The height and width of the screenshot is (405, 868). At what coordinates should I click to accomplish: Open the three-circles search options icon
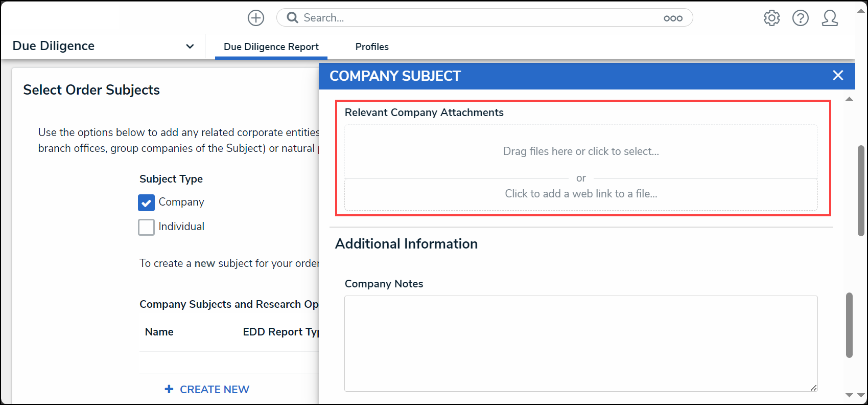673,18
